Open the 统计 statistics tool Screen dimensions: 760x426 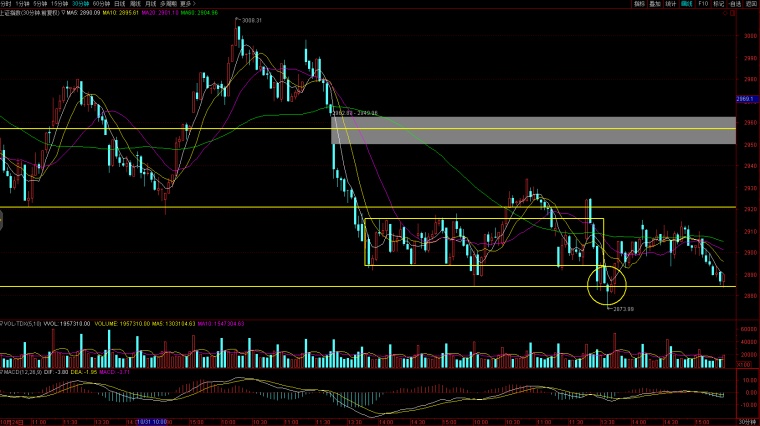coord(670,3)
